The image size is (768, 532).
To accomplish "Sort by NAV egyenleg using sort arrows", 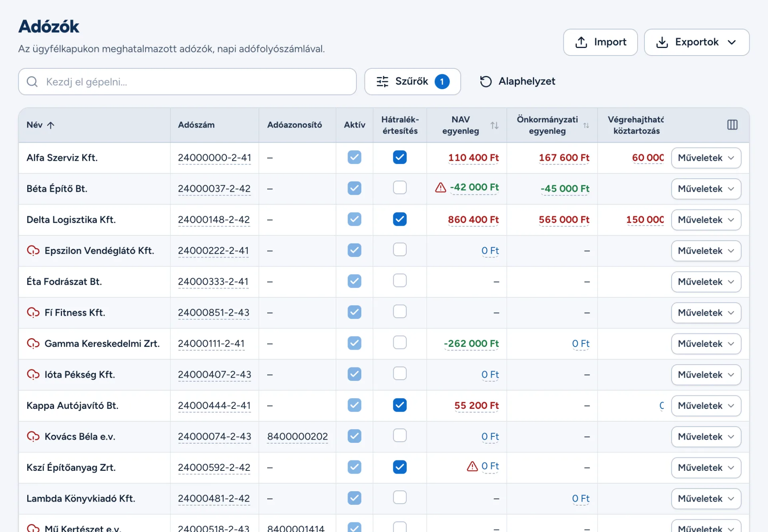I will pyautogui.click(x=494, y=125).
